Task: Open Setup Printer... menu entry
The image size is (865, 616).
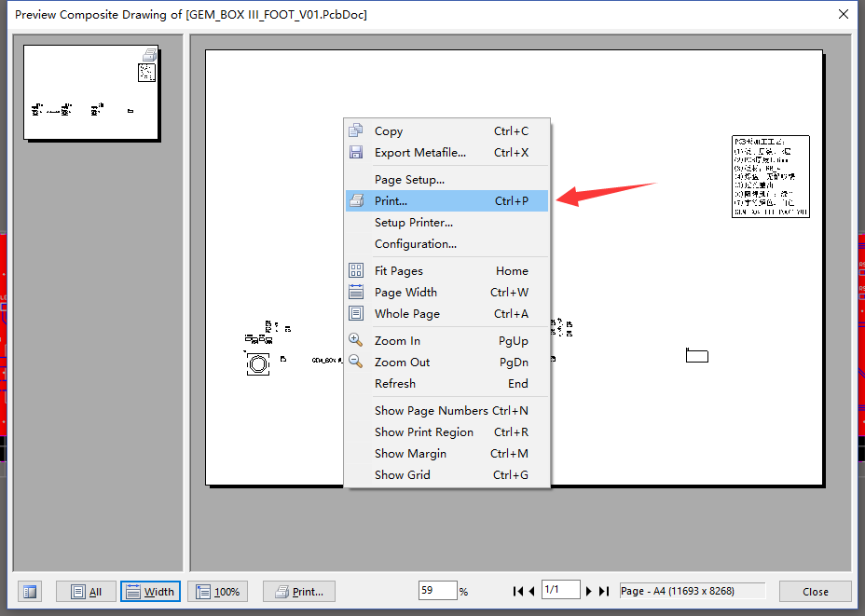Action: tap(446, 223)
